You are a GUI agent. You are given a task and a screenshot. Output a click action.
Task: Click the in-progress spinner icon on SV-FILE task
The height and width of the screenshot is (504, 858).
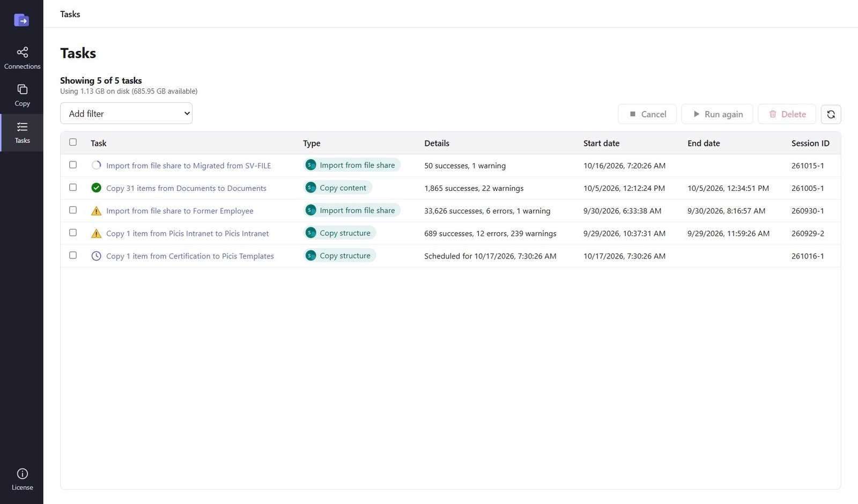[96, 165]
